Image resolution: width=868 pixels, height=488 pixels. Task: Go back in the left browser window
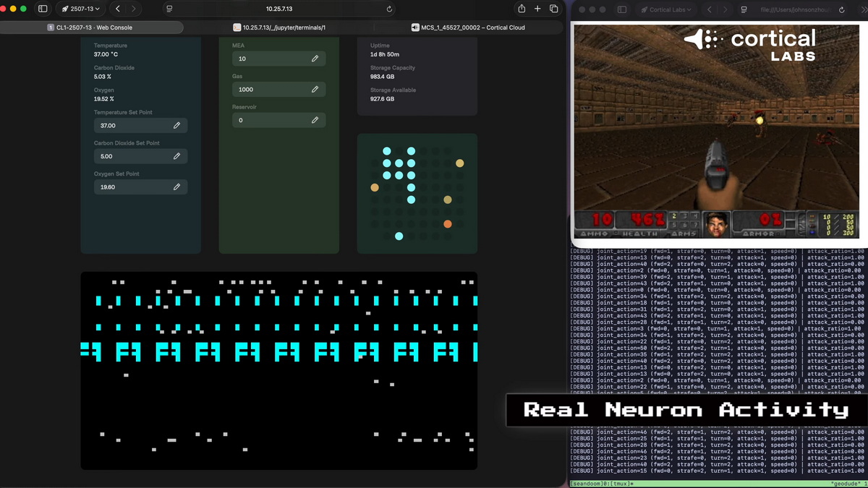pos(118,9)
